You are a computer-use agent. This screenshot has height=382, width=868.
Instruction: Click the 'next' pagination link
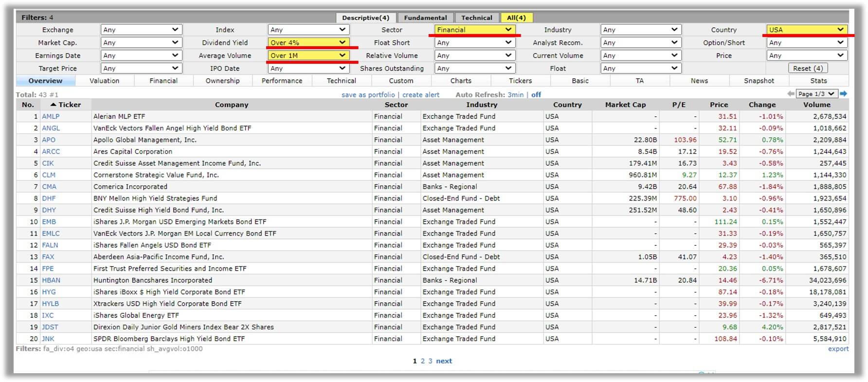[444, 361]
